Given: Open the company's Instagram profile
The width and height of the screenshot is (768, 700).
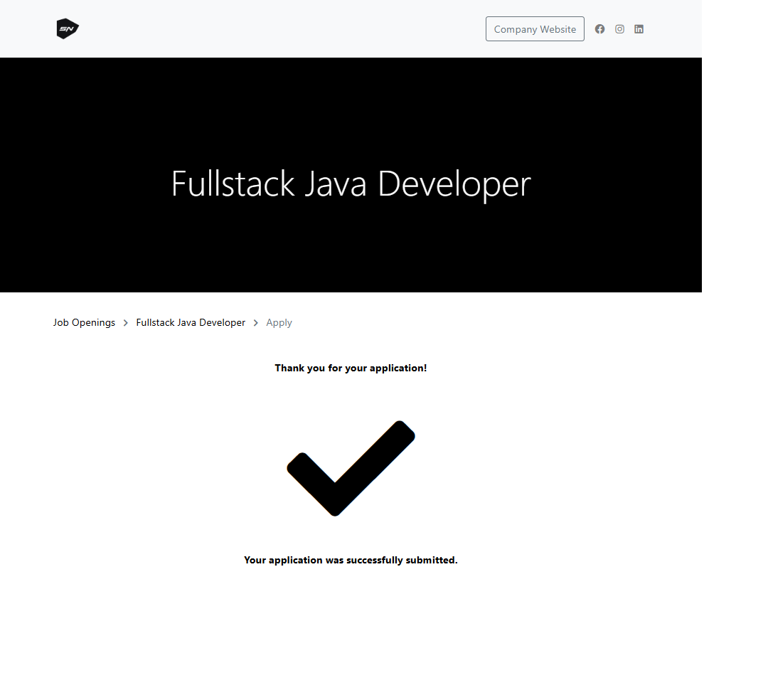Looking at the screenshot, I should 619,29.
